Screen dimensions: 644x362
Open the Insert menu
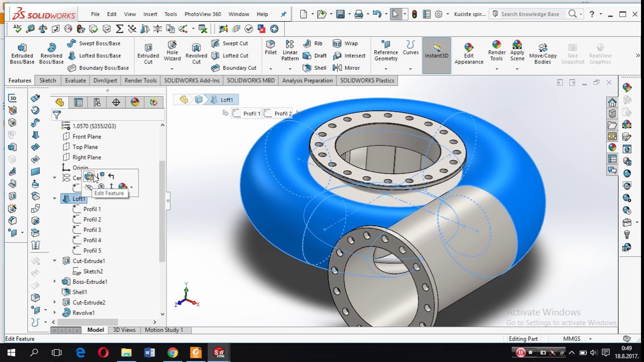point(150,14)
